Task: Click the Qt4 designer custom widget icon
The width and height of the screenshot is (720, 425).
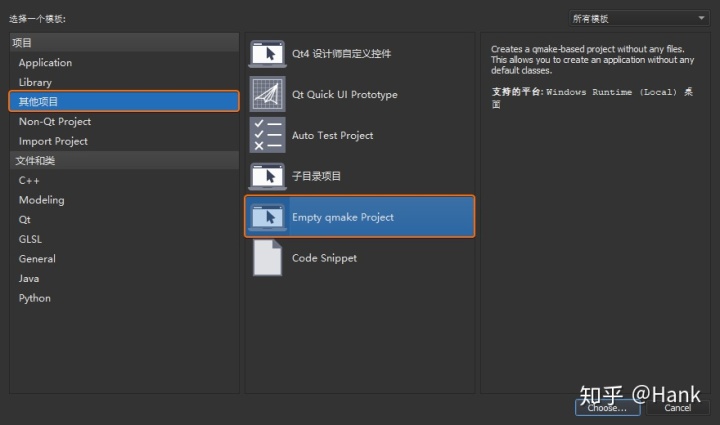Action: pos(267,54)
